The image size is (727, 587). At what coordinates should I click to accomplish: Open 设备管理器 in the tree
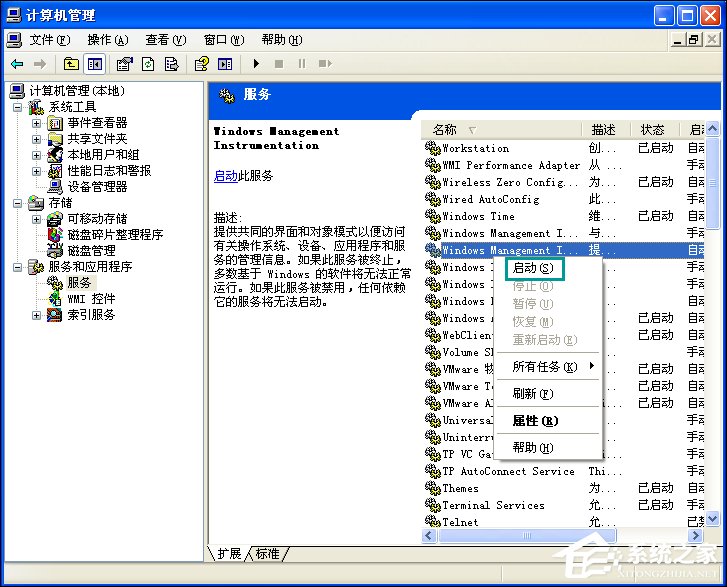point(97,186)
